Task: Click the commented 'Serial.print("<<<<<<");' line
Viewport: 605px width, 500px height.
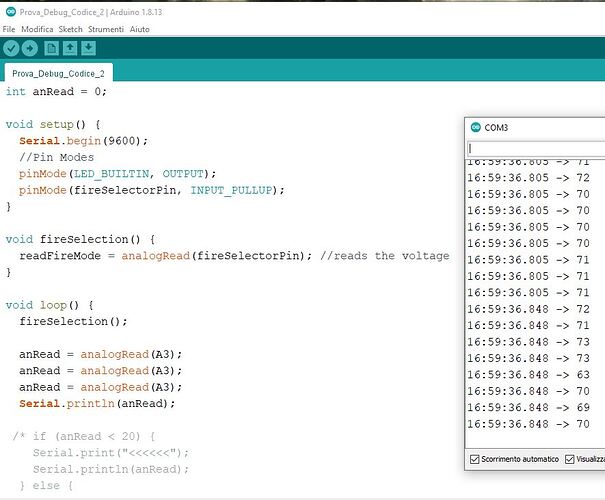Action: click(111, 453)
